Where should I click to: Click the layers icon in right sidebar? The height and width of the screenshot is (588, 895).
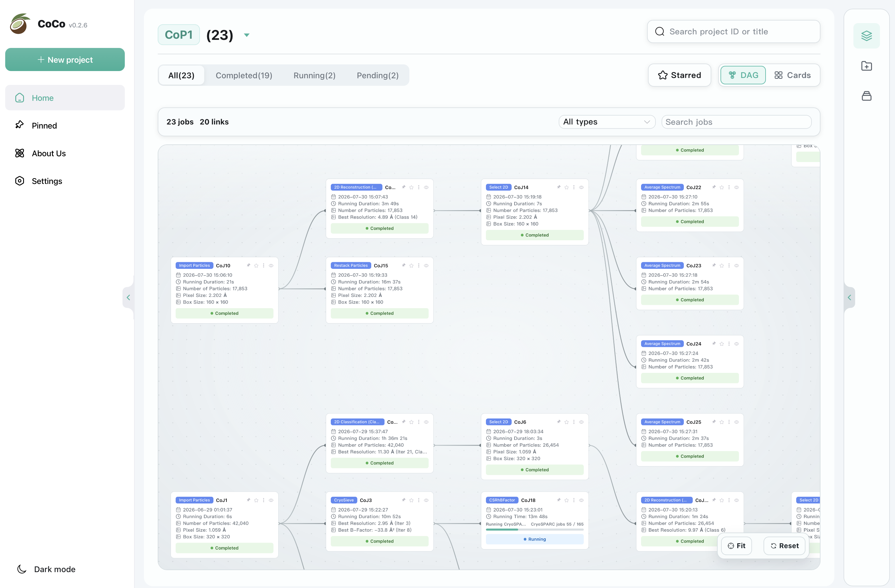[x=866, y=36]
